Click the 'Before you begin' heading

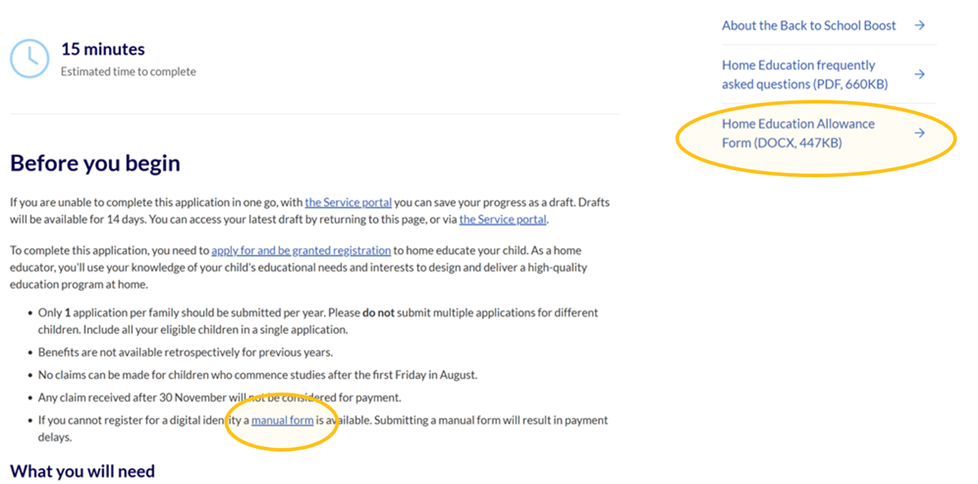tap(95, 163)
